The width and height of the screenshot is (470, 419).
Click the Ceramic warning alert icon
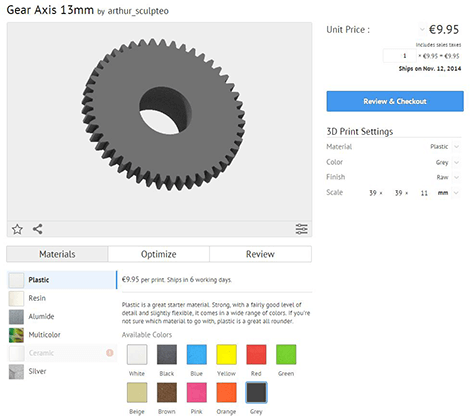(x=109, y=353)
